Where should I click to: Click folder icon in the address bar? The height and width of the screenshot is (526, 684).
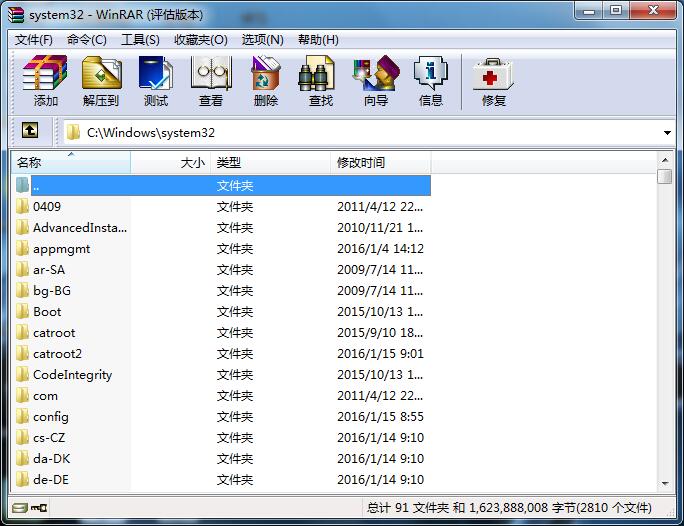point(73,132)
